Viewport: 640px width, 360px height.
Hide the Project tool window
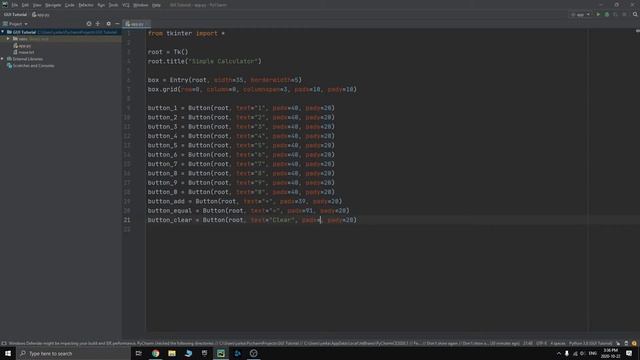point(118,24)
